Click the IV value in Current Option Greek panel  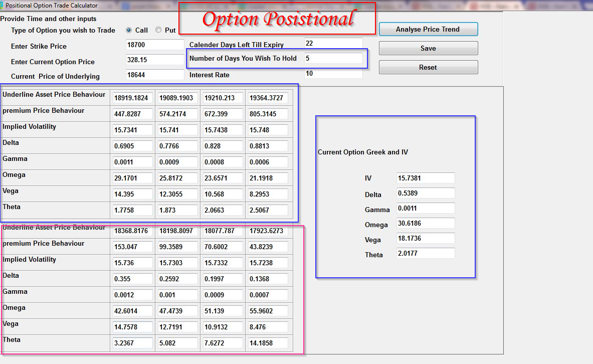point(425,178)
